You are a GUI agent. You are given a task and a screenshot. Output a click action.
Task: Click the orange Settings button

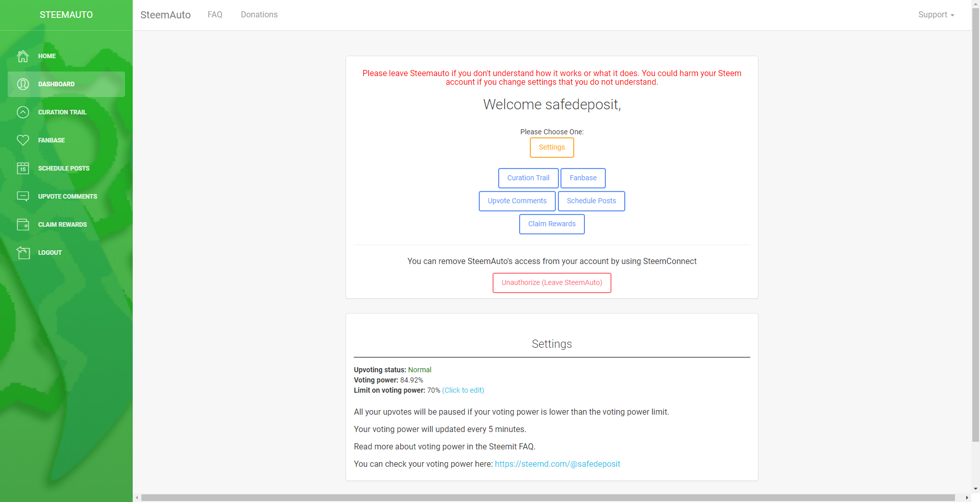(552, 148)
